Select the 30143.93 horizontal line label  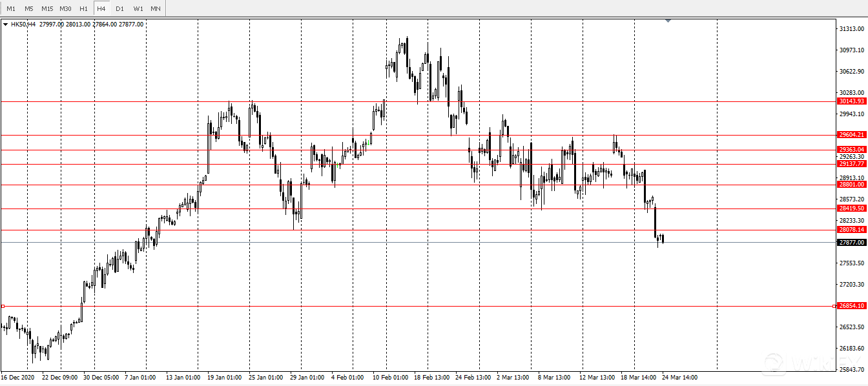coord(851,101)
